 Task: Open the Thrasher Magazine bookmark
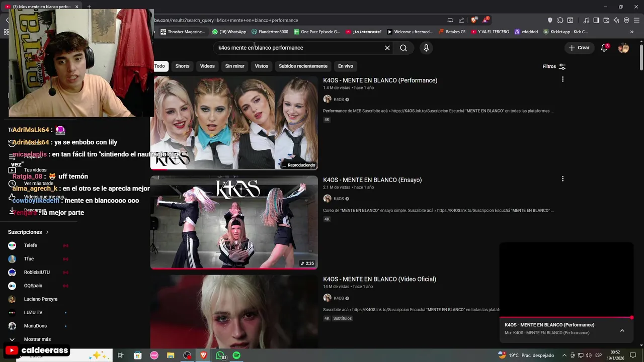click(x=183, y=32)
